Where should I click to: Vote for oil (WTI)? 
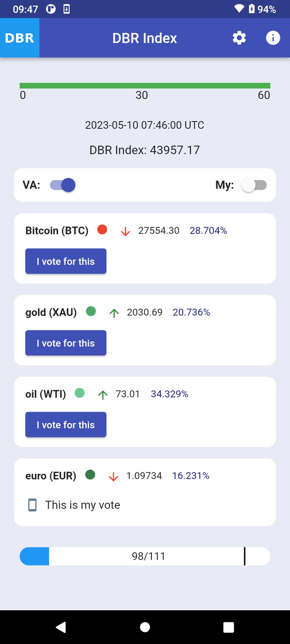point(66,425)
